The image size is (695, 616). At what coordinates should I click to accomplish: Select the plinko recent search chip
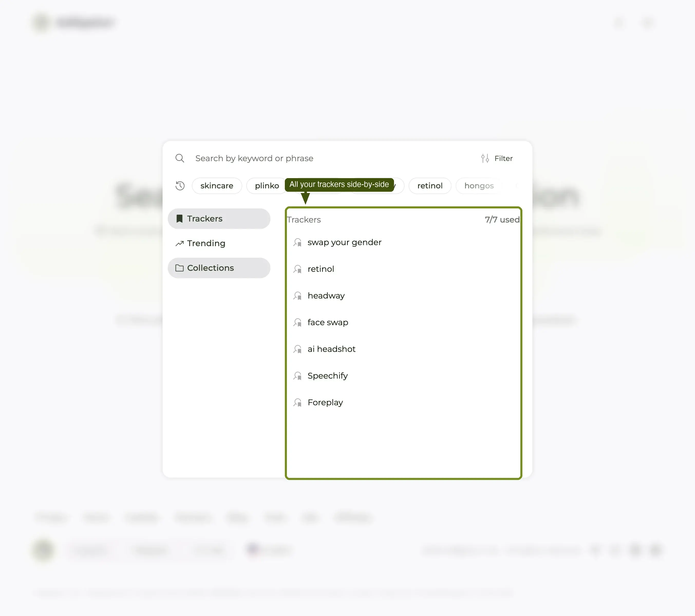coord(267,186)
